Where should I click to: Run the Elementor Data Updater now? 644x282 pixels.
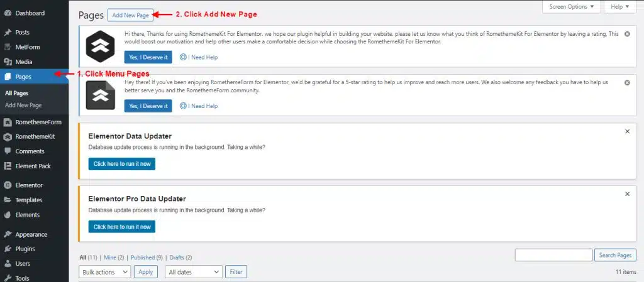click(122, 163)
